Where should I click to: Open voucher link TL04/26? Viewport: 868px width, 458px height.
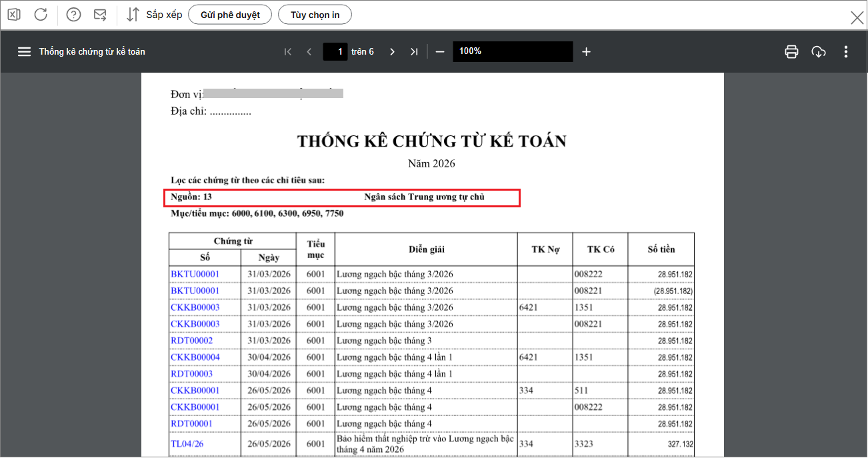pyautogui.click(x=187, y=444)
